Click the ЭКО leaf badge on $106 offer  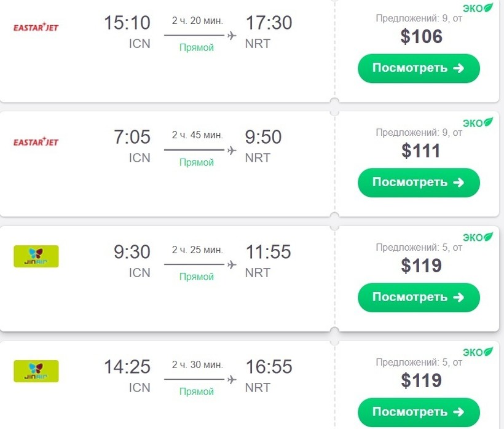(478, 8)
